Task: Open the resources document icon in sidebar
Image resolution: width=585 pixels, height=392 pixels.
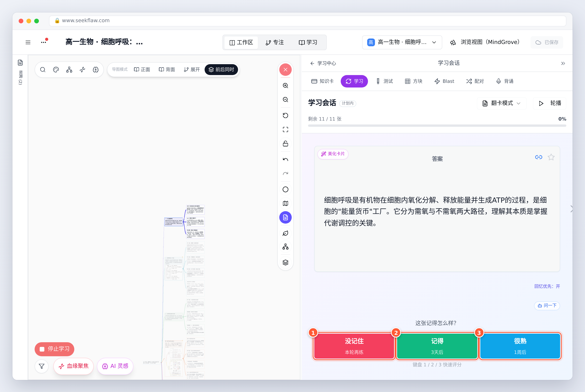Action: [x=20, y=62]
